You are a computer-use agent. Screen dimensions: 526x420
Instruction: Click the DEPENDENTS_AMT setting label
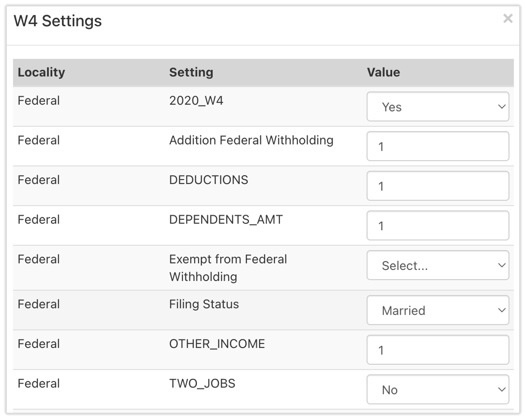click(x=226, y=220)
